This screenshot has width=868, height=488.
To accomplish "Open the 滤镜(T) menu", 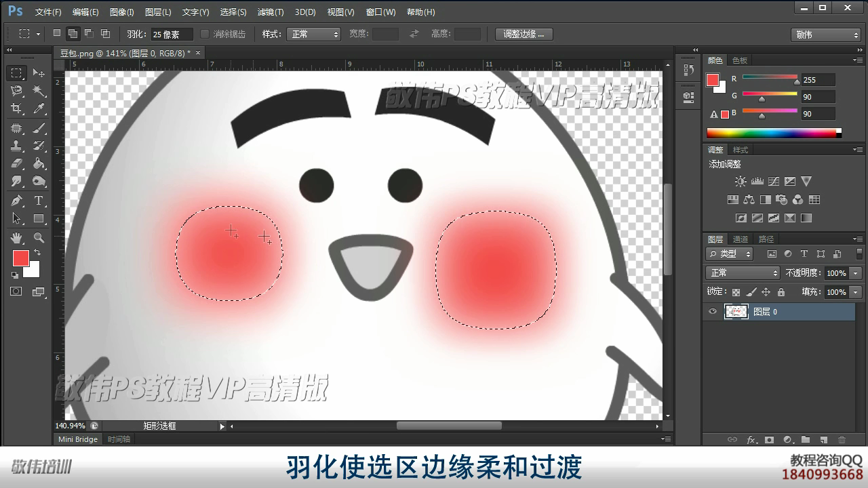I will coord(271,12).
